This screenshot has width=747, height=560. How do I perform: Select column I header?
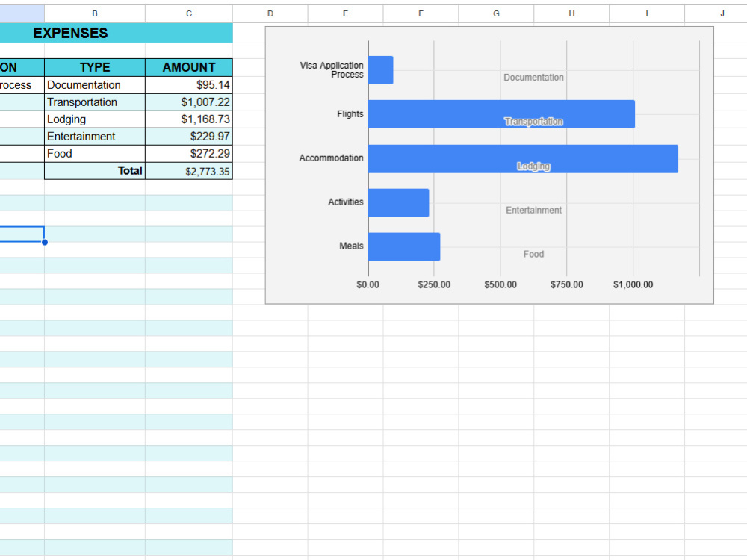click(646, 13)
